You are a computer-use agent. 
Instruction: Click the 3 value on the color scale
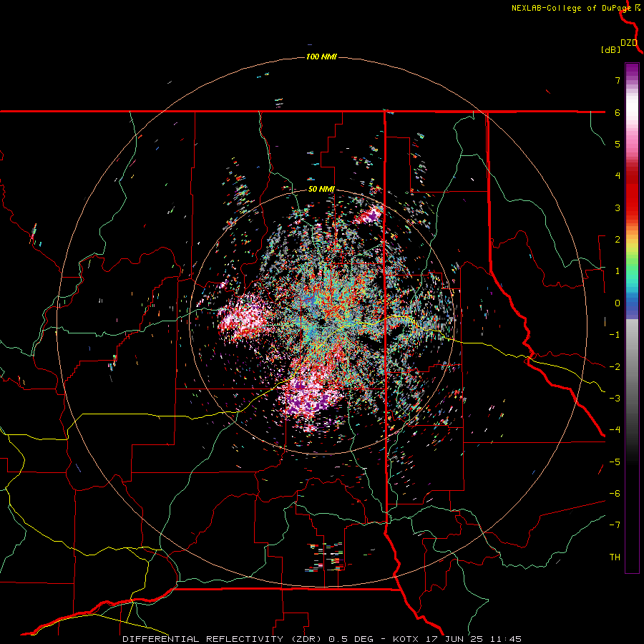coord(618,208)
